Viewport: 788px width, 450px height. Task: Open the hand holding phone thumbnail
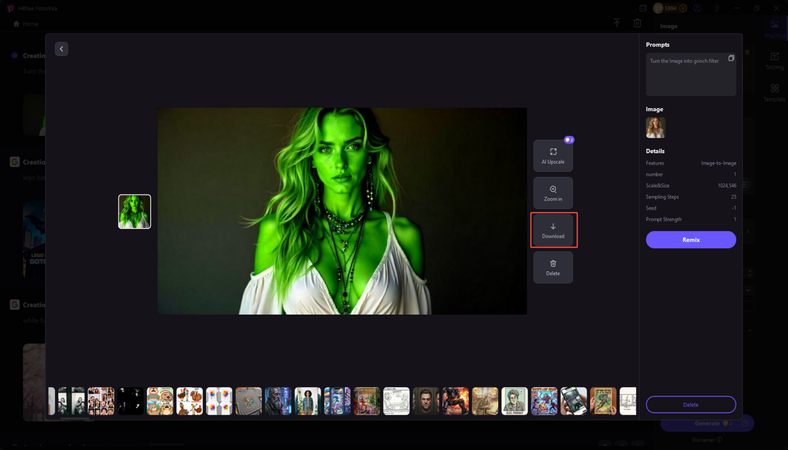(x=573, y=401)
